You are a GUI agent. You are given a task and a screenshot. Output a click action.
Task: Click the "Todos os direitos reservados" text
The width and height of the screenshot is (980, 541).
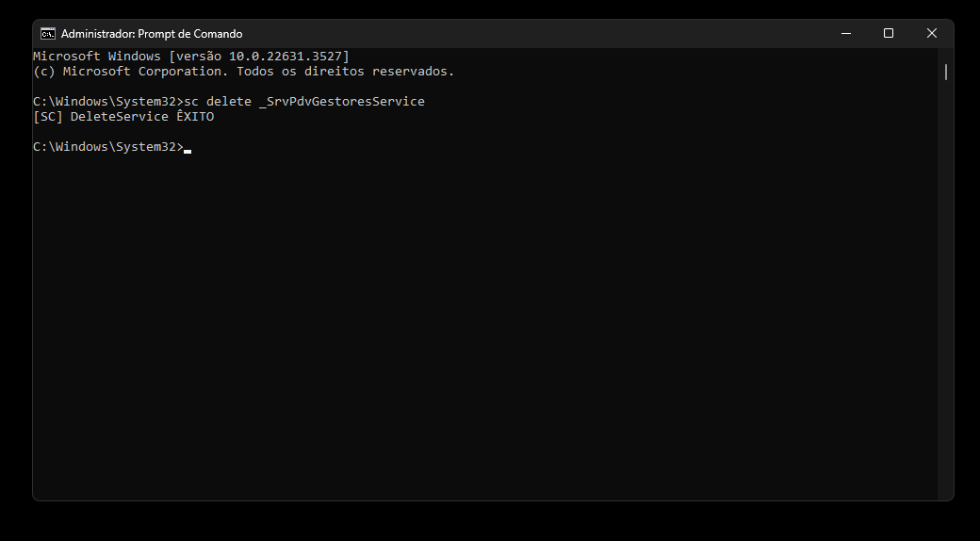(x=344, y=72)
